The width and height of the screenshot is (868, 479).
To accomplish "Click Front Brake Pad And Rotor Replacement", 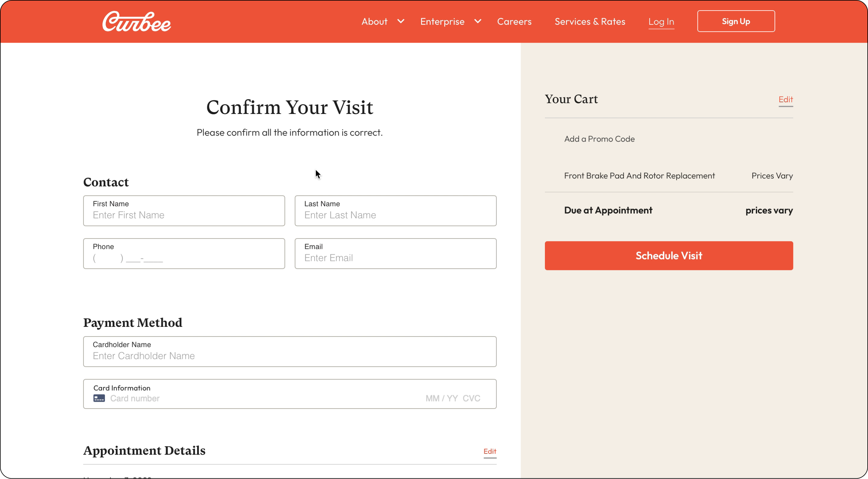I will coord(639,176).
